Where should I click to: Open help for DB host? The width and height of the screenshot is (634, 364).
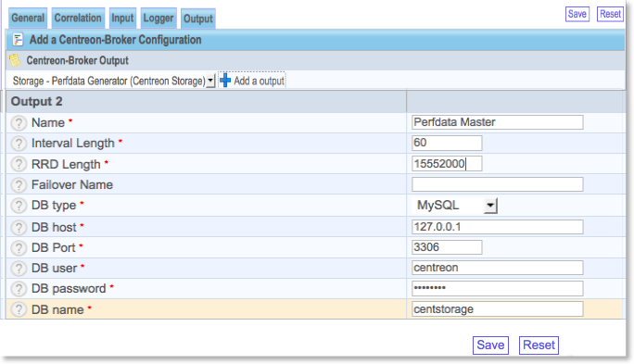click(x=19, y=227)
